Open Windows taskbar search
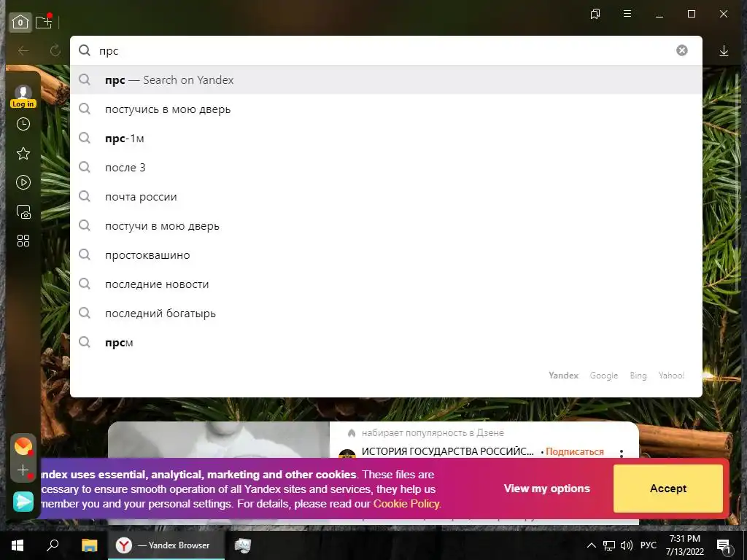 (x=53, y=545)
